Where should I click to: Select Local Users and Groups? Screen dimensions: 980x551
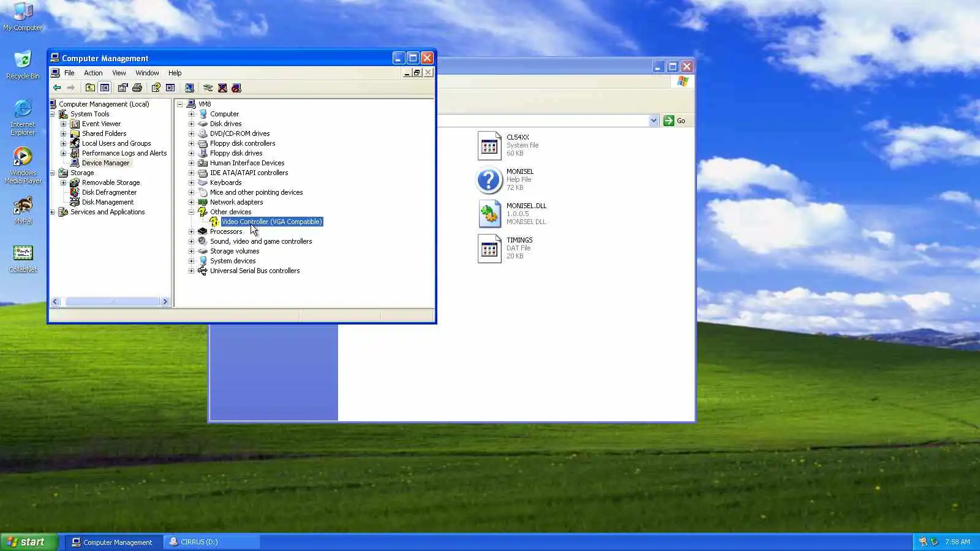(x=116, y=143)
